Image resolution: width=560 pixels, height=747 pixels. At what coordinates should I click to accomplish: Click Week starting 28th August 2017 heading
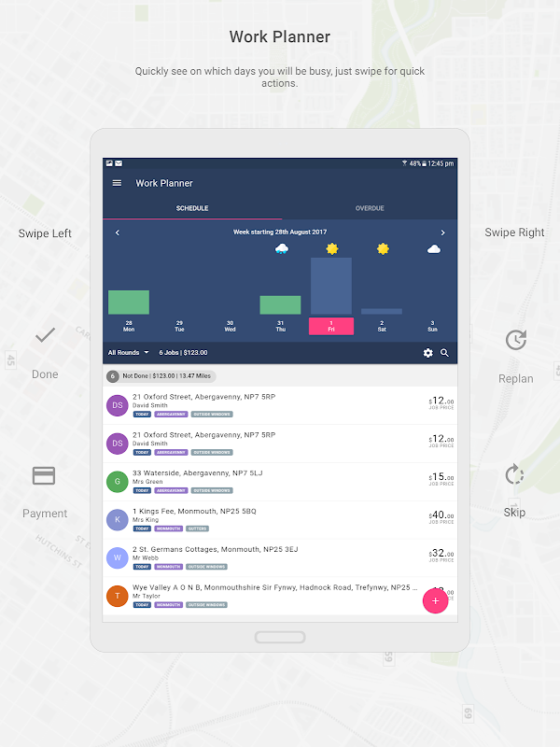(x=280, y=232)
